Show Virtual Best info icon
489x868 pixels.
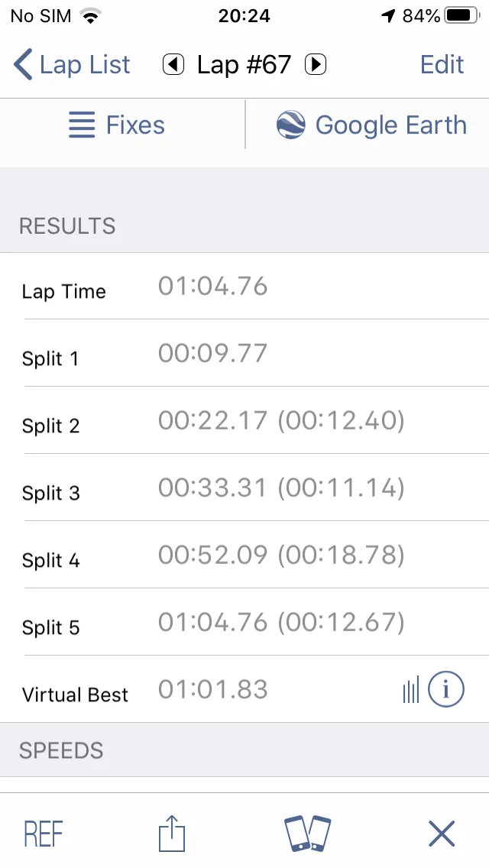(445, 689)
